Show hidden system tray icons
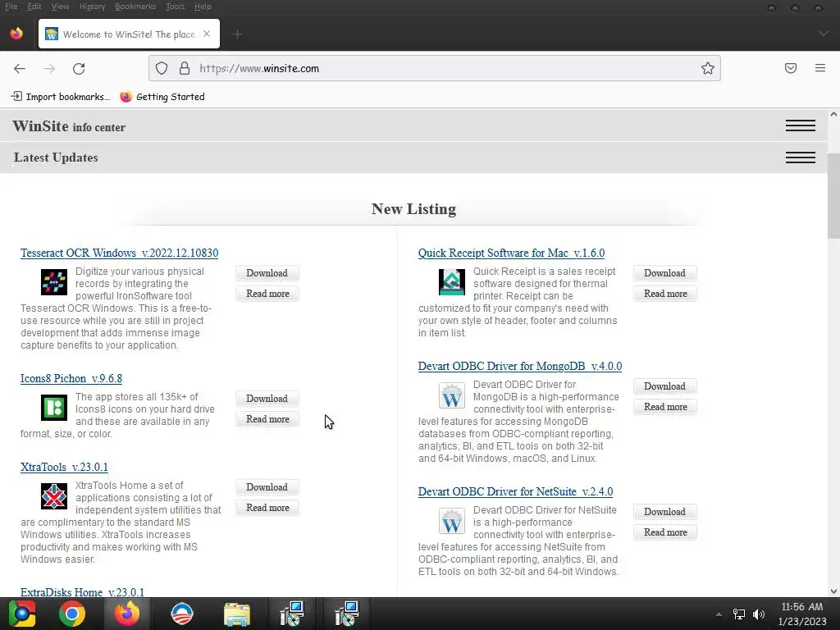Image resolution: width=840 pixels, height=630 pixels. (x=719, y=614)
